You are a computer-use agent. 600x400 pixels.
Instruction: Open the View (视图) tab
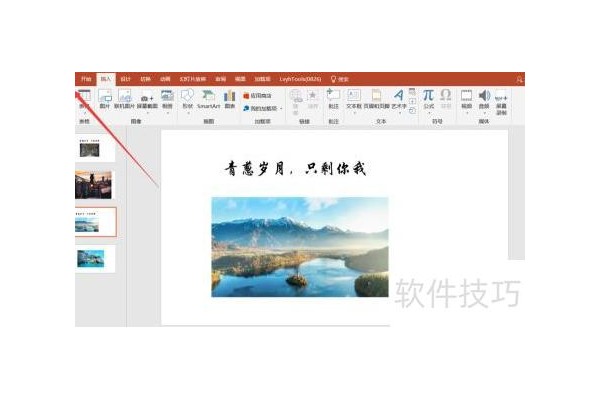[x=240, y=79]
